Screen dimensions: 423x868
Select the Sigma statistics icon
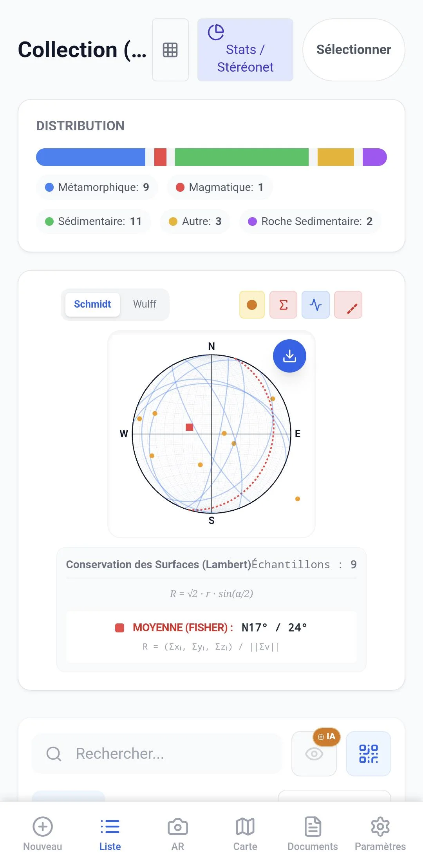tap(283, 304)
